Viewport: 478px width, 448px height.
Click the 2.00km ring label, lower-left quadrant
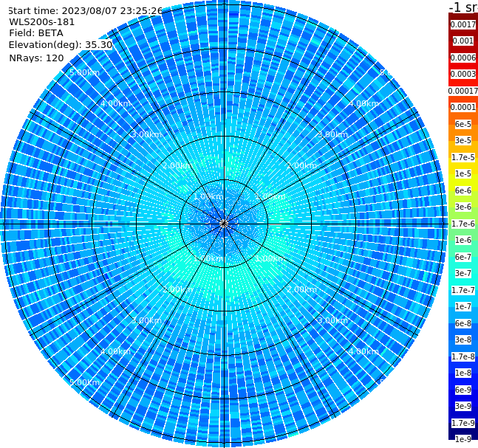pyautogui.click(x=178, y=289)
